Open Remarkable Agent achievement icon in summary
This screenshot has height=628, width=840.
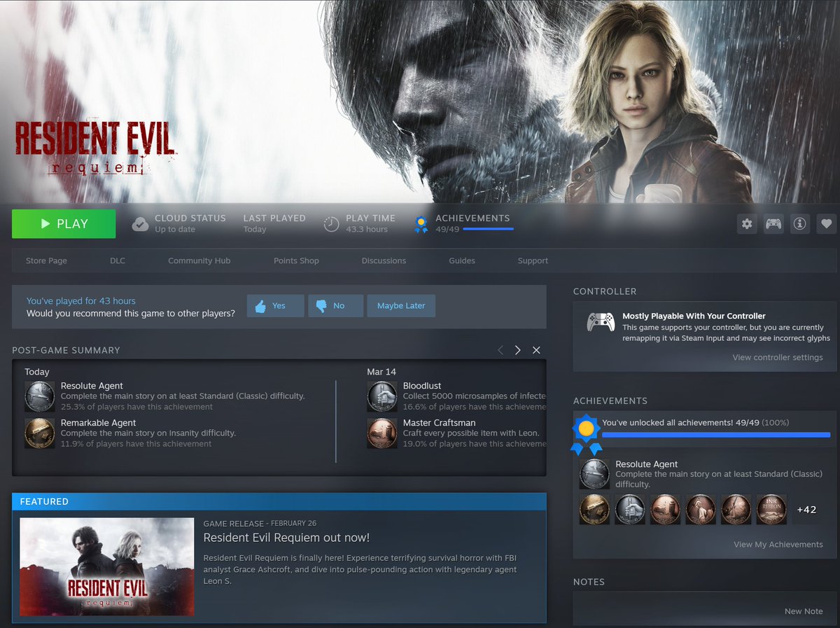point(40,433)
